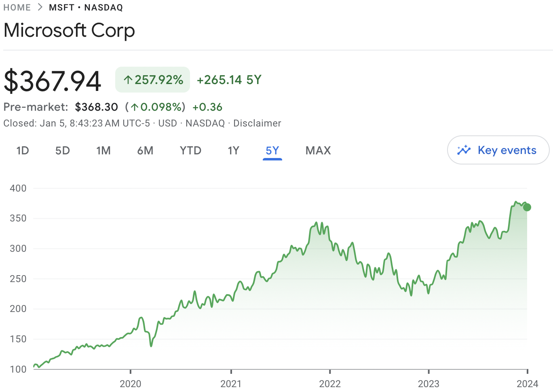The width and height of the screenshot is (553, 392).
Task: Click the Microsoft Corp heading
Action: 69,31
